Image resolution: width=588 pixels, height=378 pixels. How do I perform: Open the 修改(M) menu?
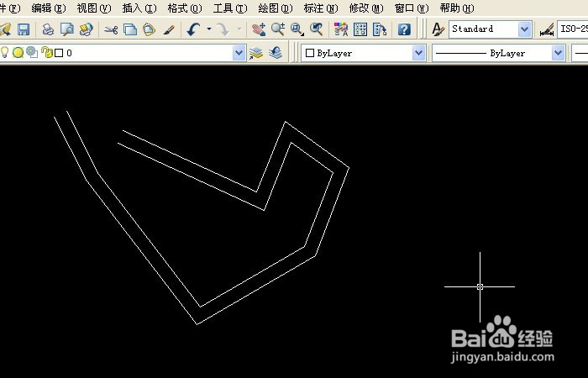(366, 8)
